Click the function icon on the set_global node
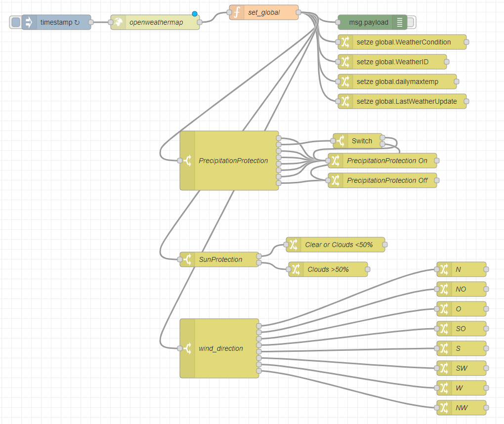 (x=237, y=12)
